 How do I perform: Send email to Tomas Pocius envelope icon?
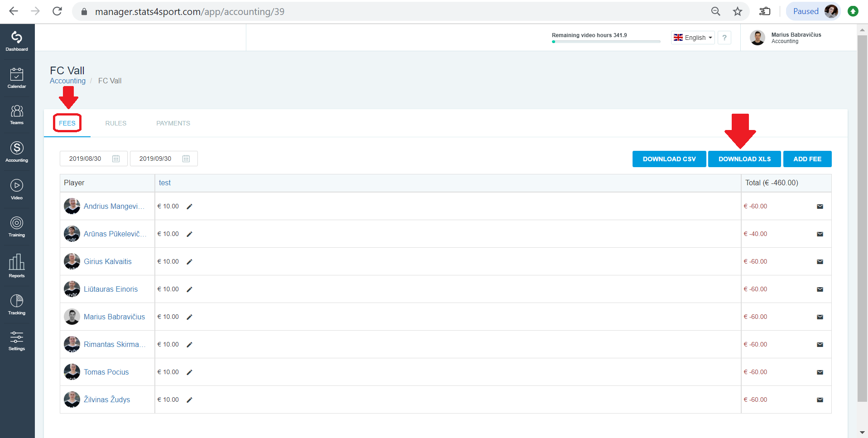[820, 372]
